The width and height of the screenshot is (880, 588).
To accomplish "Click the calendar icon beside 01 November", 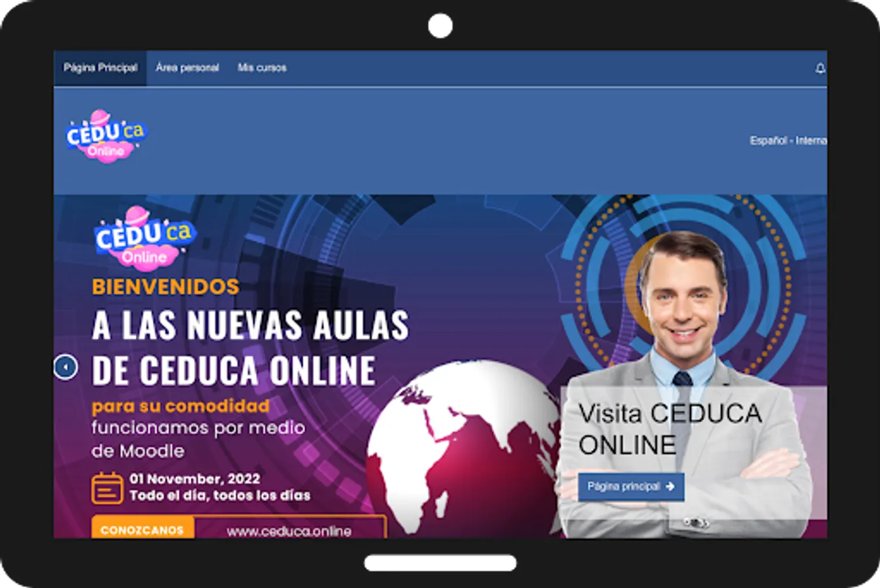I will click(x=107, y=488).
